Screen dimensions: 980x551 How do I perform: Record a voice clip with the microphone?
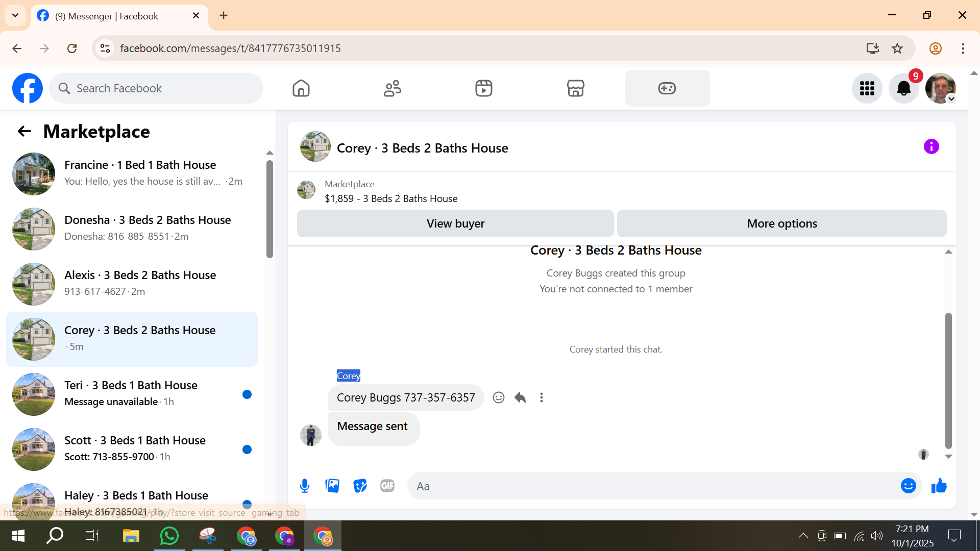[305, 486]
